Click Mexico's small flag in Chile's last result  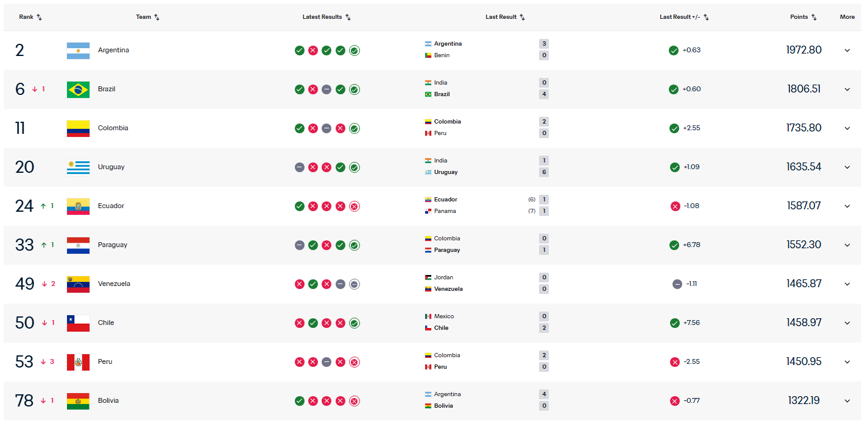(428, 316)
